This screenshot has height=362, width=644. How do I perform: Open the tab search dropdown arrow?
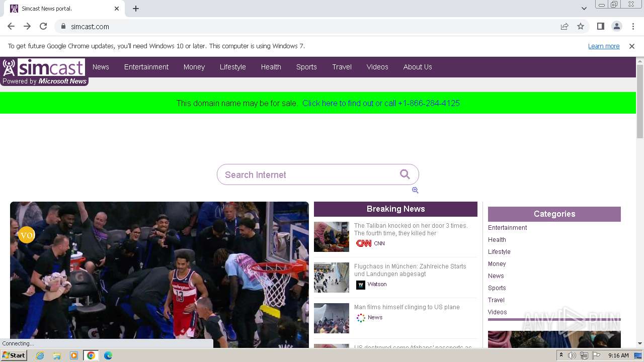pyautogui.click(x=584, y=9)
